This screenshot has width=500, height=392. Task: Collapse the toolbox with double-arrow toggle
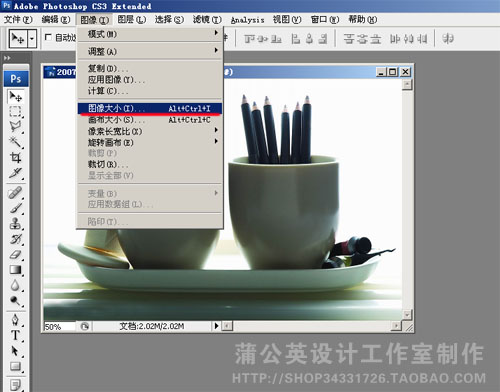click(x=7, y=58)
